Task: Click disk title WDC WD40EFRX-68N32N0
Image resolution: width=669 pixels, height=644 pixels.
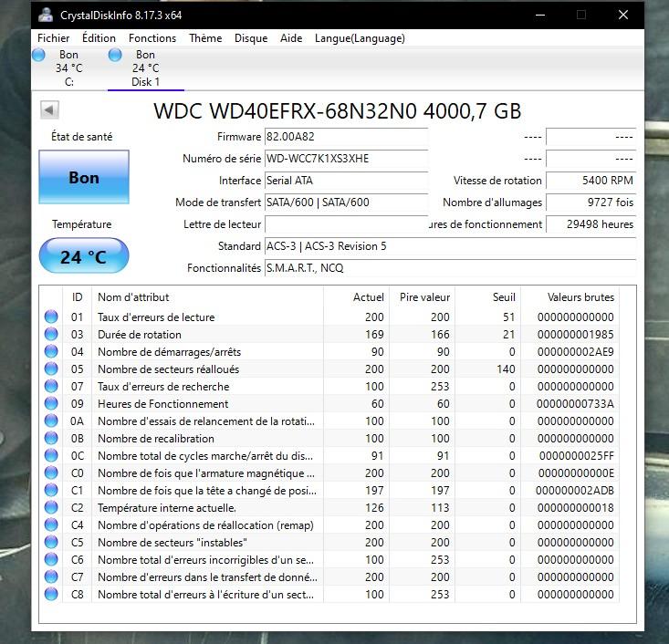Action: pos(338,111)
